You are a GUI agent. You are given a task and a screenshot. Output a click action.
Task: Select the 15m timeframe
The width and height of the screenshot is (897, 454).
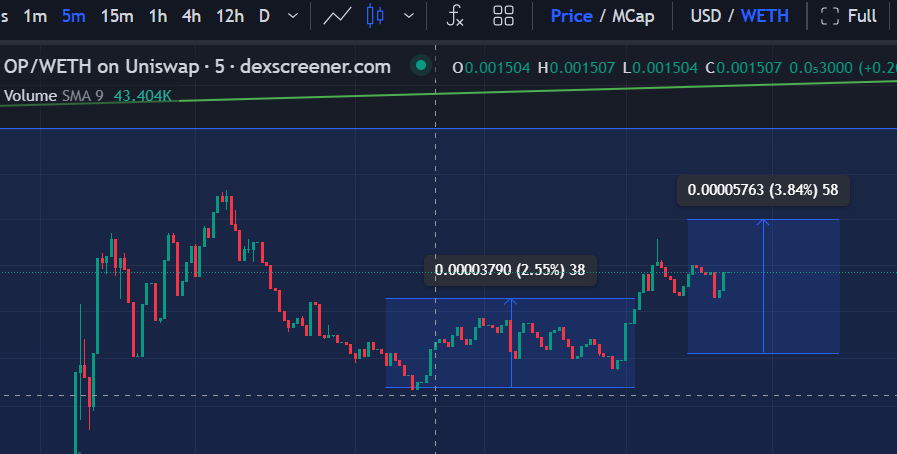click(117, 16)
